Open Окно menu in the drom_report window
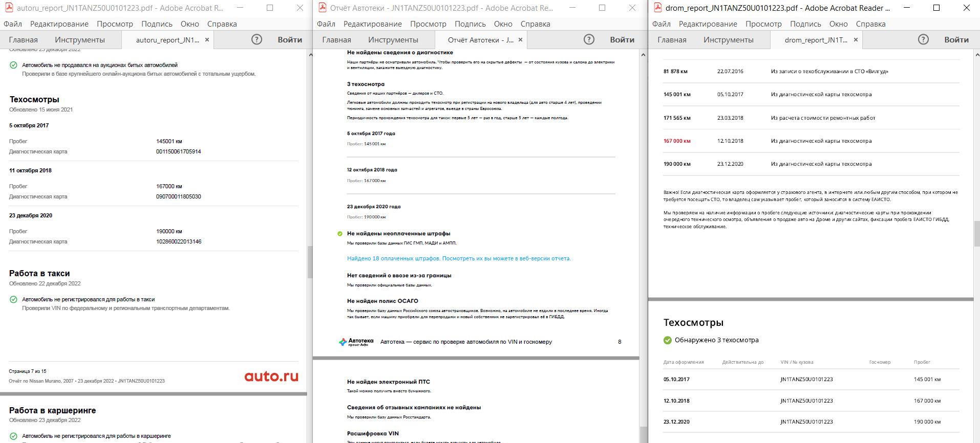 click(839, 24)
